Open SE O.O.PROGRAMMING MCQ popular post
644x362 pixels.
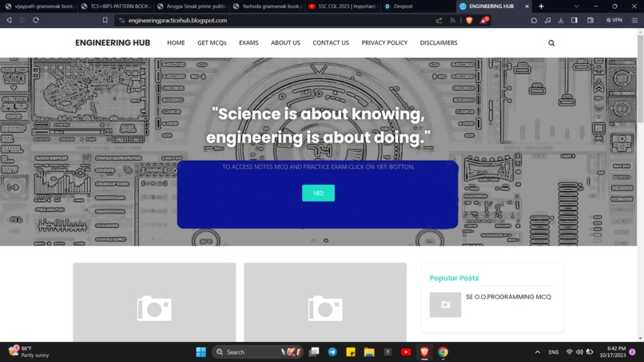[x=508, y=296]
